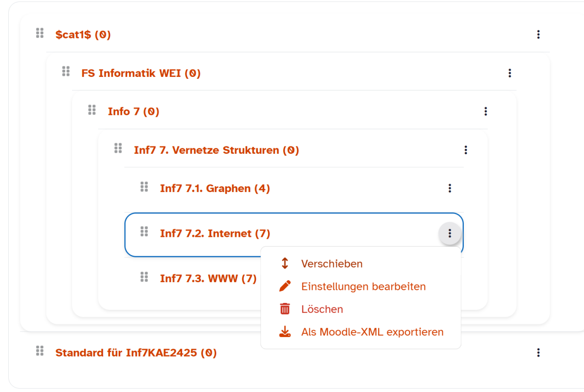Click drag handle icon of $cat1$
Viewport: 584px width, 392px height.
pos(40,33)
